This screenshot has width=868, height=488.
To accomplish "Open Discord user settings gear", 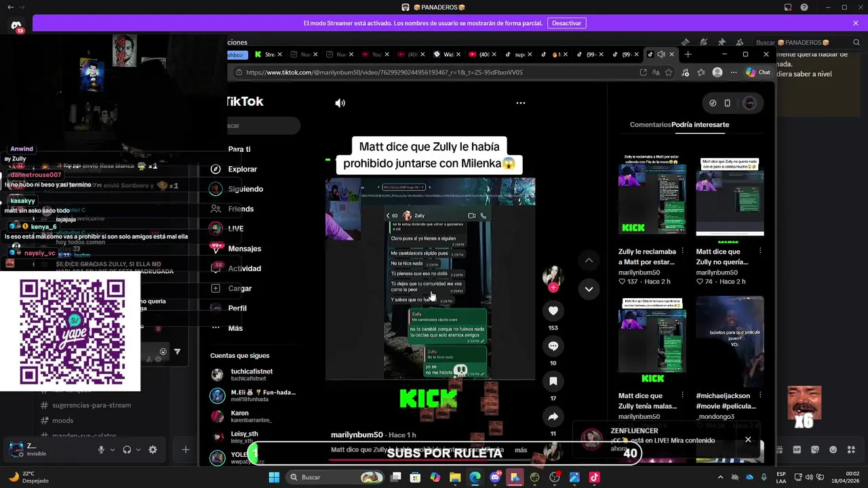I will click(x=153, y=449).
